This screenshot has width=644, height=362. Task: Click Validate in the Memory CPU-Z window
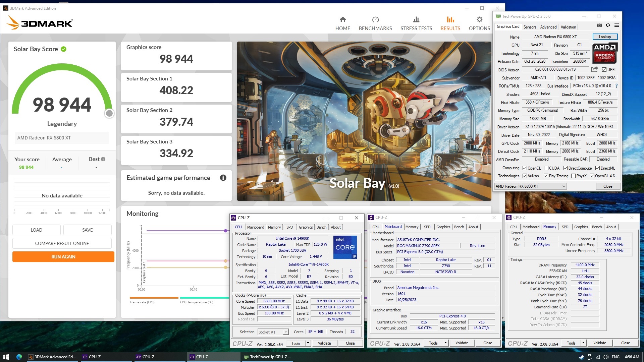coord(599,343)
